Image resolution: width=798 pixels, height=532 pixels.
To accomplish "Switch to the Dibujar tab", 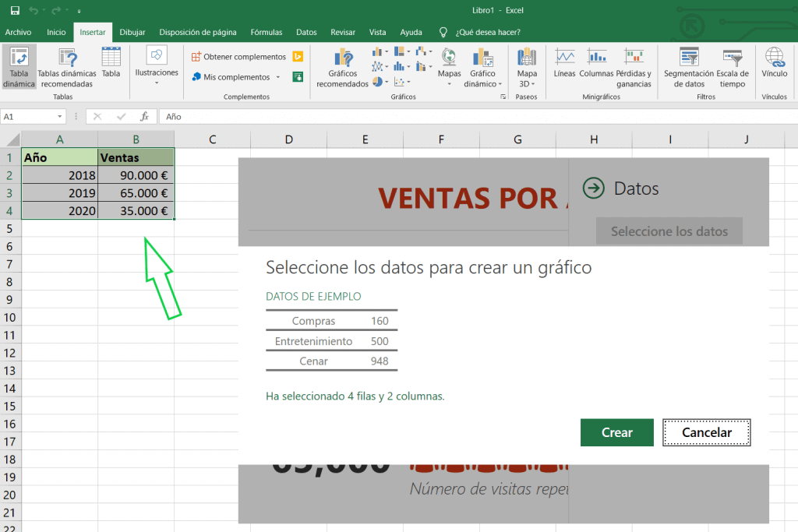I will (x=132, y=32).
